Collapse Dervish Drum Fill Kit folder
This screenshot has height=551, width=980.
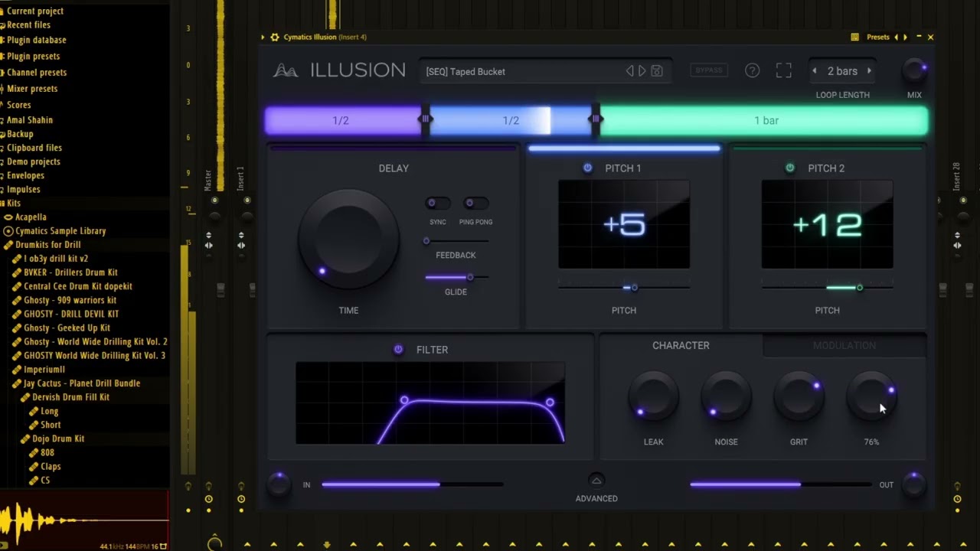(x=70, y=397)
